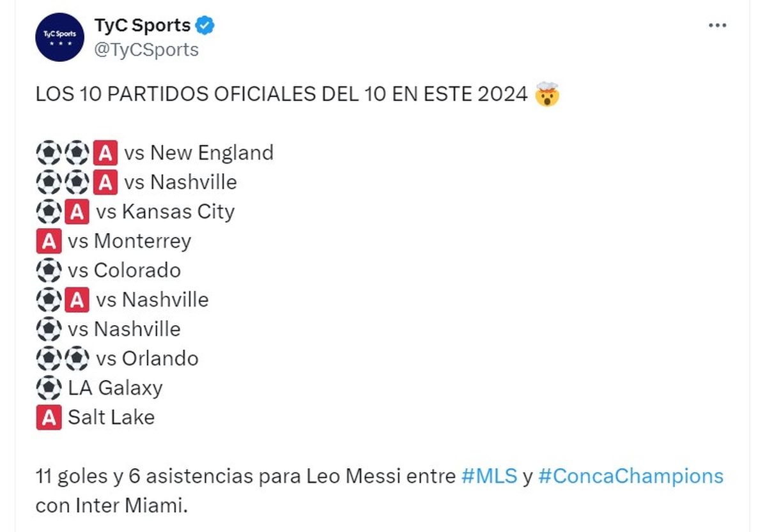The image size is (767, 532).
Task: Click the 'con Inter Miami.' closing text
Action: point(112,506)
